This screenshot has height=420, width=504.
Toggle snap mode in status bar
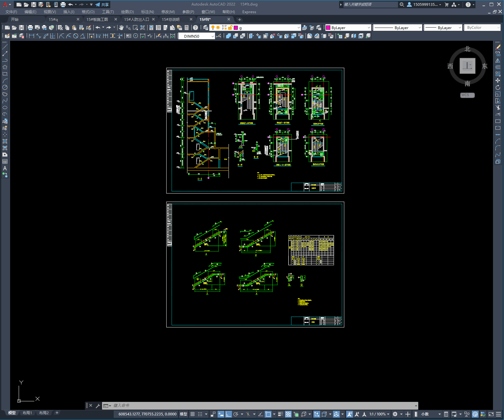coord(200,414)
